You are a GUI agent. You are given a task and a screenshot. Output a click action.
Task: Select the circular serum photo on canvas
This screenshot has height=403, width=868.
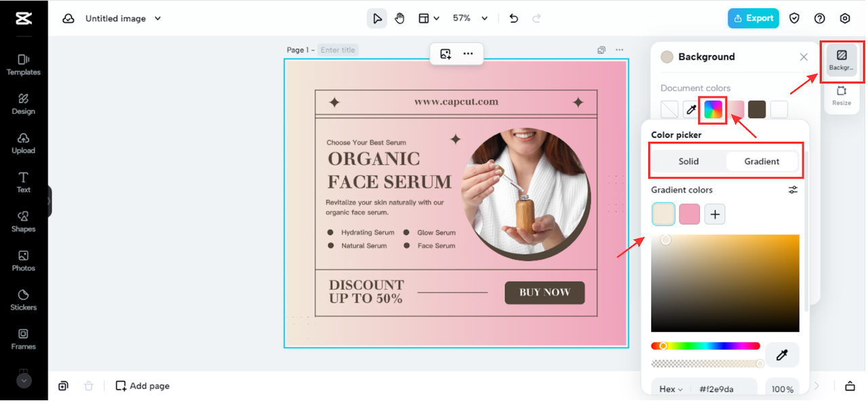pos(526,194)
